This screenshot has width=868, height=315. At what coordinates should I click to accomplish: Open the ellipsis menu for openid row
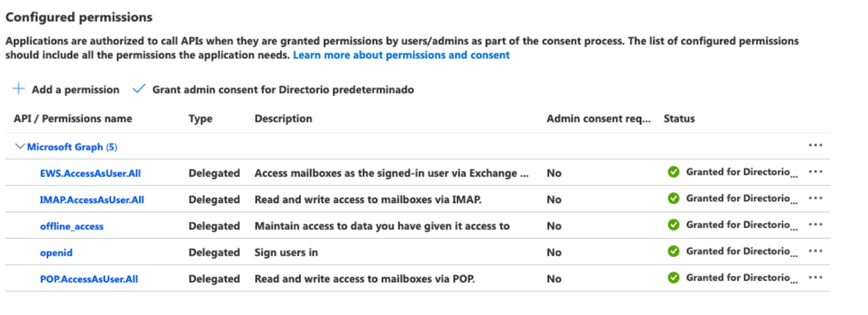(x=815, y=251)
